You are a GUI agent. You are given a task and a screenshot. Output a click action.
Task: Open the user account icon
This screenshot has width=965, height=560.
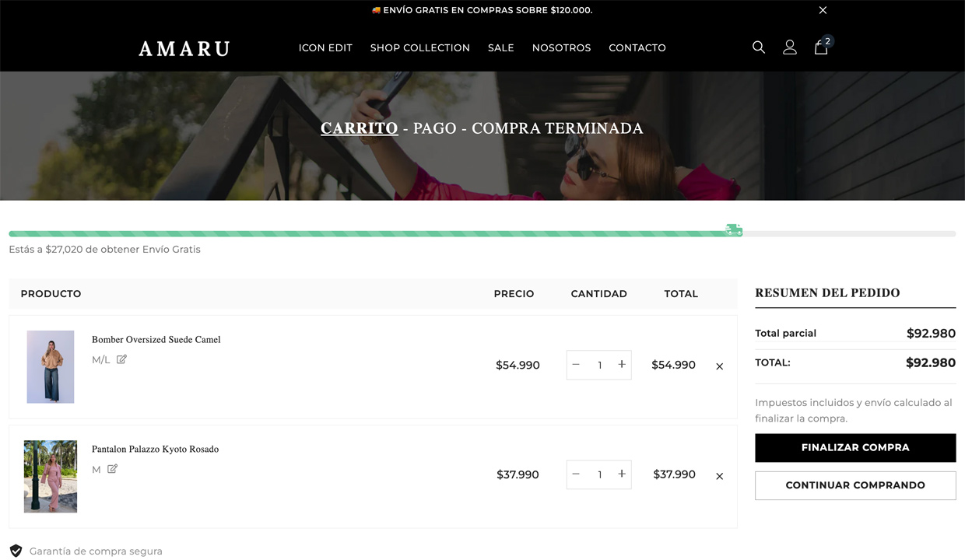click(790, 47)
